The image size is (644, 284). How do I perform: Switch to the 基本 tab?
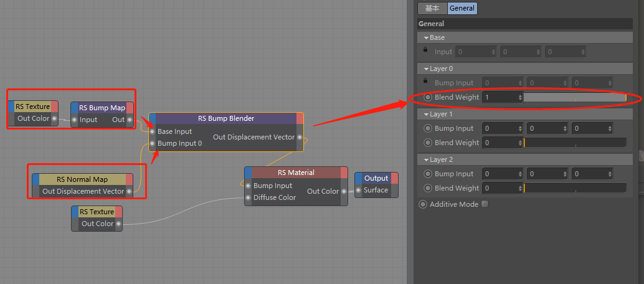[x=432, y=8]
